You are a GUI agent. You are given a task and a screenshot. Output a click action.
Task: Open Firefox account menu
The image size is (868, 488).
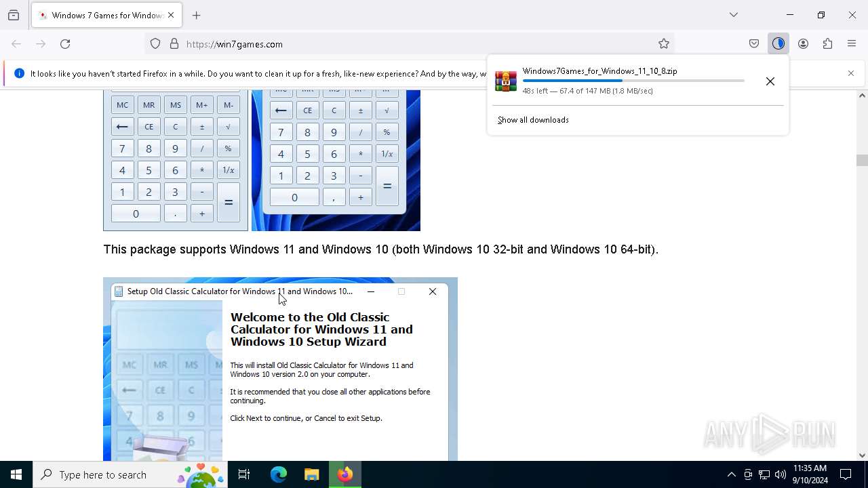pyautogui.click(x=803, y=44)
